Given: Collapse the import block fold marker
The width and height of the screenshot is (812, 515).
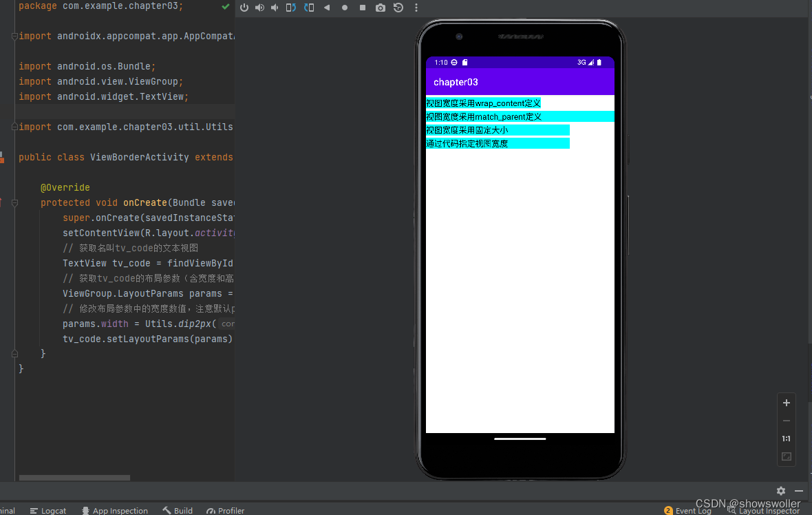Looking at the screenshot, I should coord(14,36).
